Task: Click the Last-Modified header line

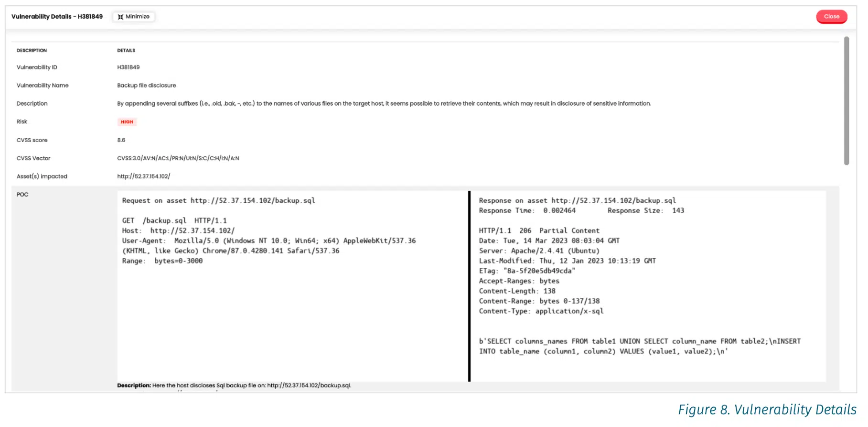Action: click(x=568, y=261)
